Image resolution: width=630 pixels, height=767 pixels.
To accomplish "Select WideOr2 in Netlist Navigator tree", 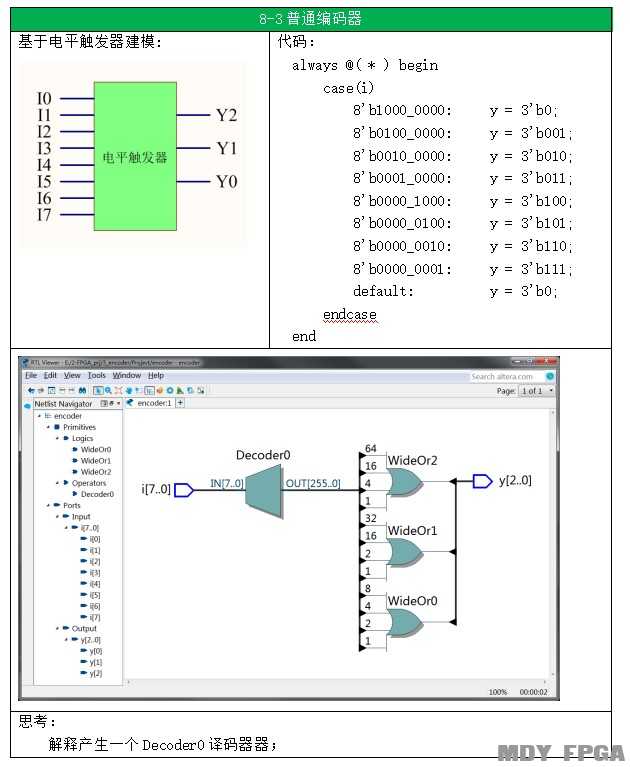I will [x=96, y=472].
